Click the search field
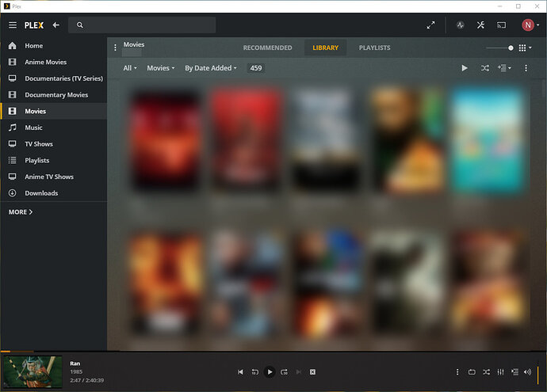Viewport: 547px width, 392px height. (x=142, y=25)
